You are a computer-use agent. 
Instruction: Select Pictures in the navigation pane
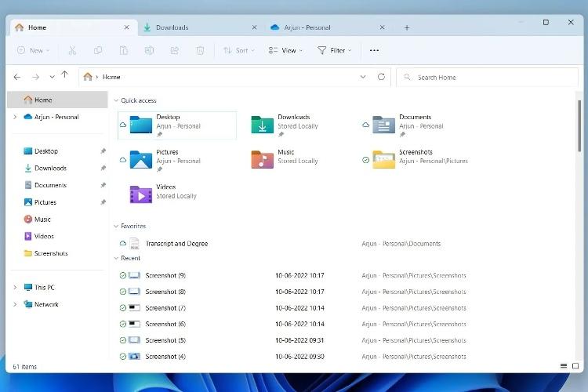tap(58, 202)
